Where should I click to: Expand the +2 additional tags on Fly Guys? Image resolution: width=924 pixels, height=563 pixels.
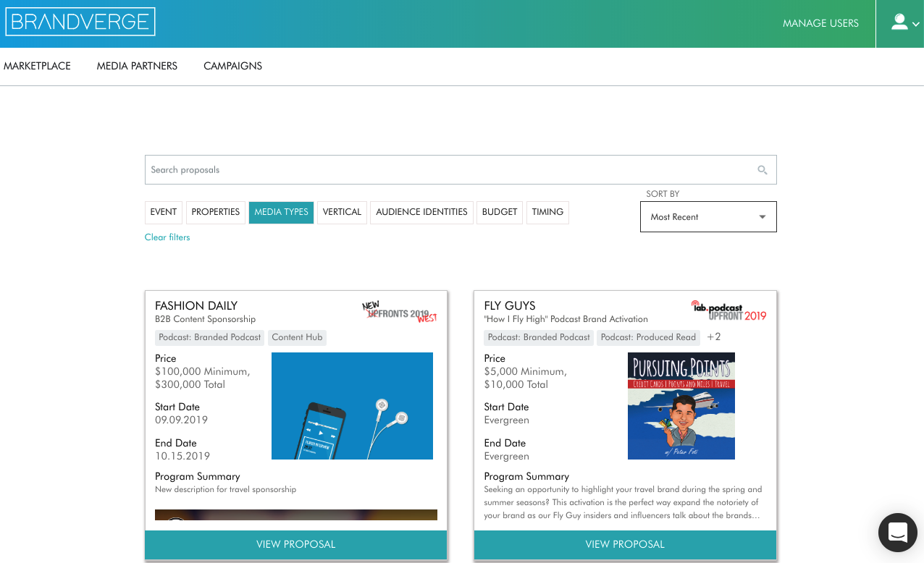(x=713, y=337)
